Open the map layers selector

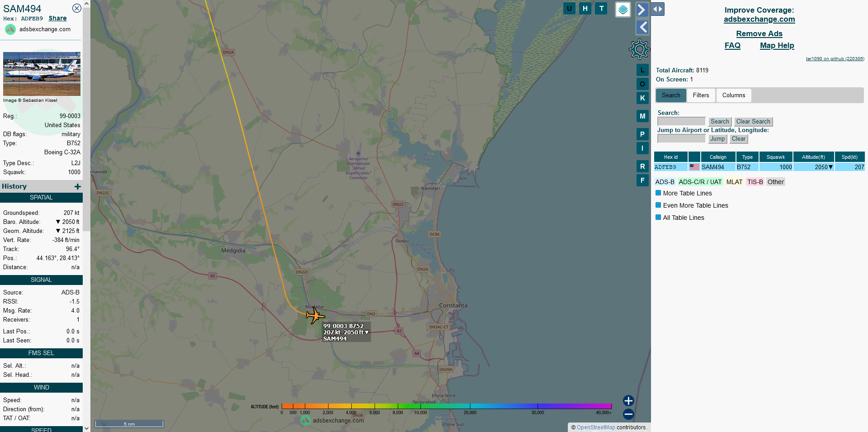[x=623, y=9]
